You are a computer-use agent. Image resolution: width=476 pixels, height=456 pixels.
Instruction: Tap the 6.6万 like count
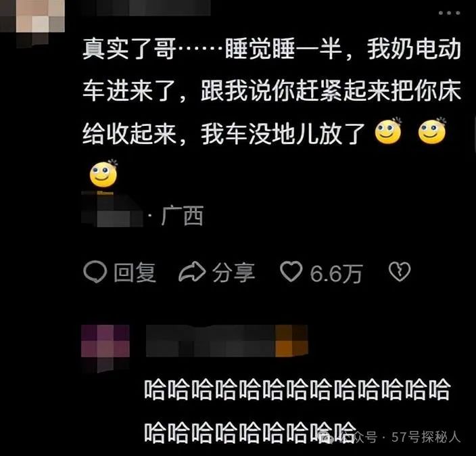click(336, 273)
